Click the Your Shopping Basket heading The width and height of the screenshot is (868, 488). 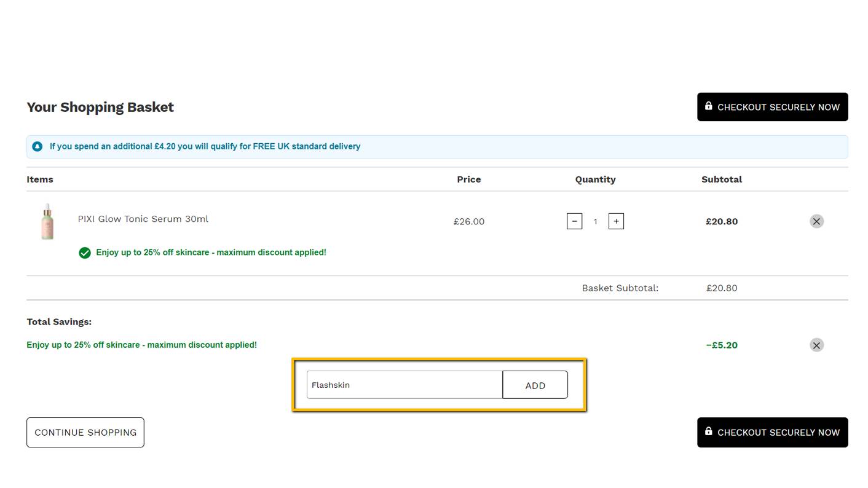100,107
